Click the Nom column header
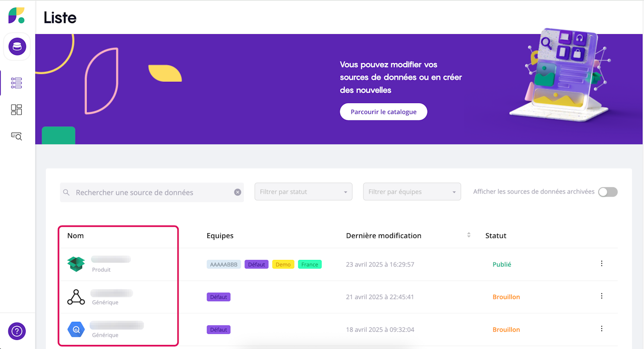This screenshot has height=349, width=644. [x=75, y=235]
